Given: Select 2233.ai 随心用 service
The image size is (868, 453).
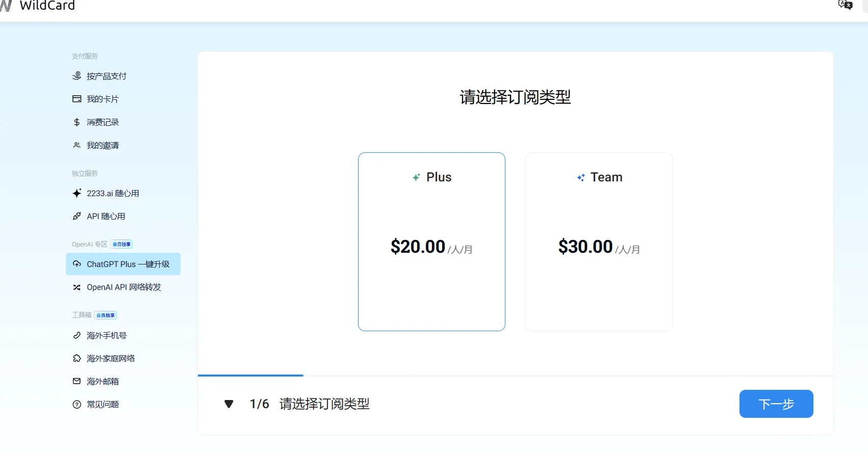Looking at the screenshot, I should coord(123,193).
